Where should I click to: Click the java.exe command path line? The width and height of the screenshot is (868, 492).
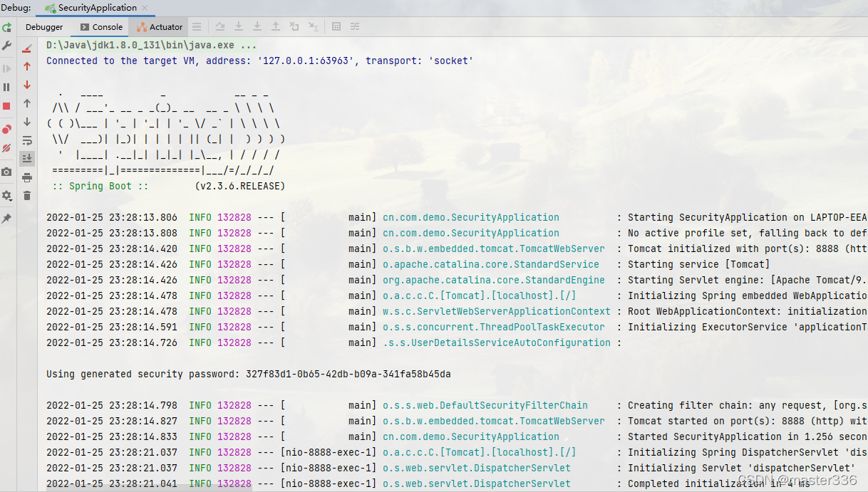[152, 45]
